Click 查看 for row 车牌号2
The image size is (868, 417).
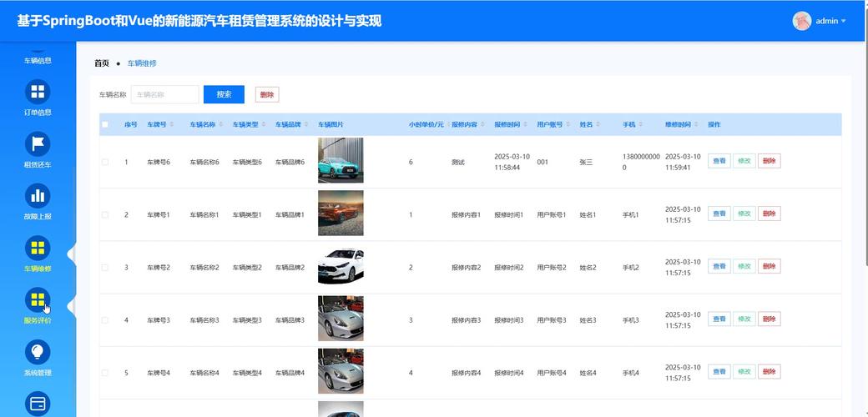(719, 266)
